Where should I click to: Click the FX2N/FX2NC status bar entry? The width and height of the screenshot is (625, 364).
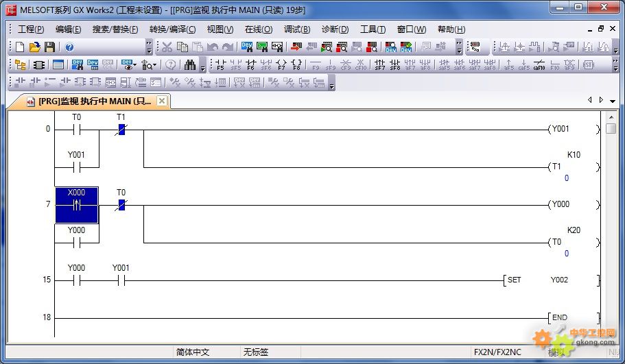click(x=497, y=352)
